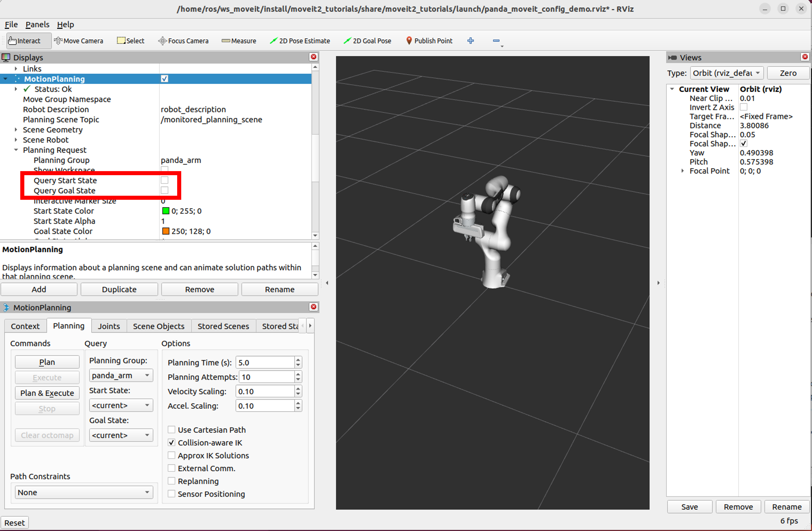Close the Views panel
This screenshot has height=531, width=812.
(804, 57)
